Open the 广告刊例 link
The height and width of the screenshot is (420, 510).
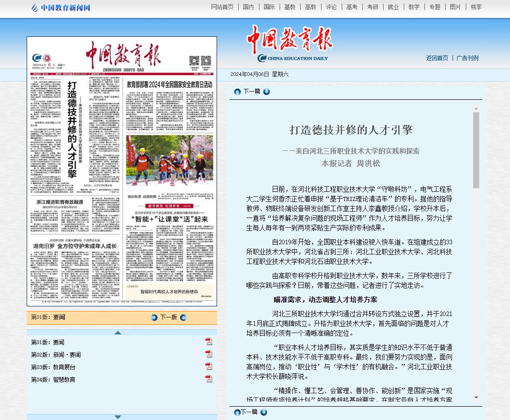(467, 58)
